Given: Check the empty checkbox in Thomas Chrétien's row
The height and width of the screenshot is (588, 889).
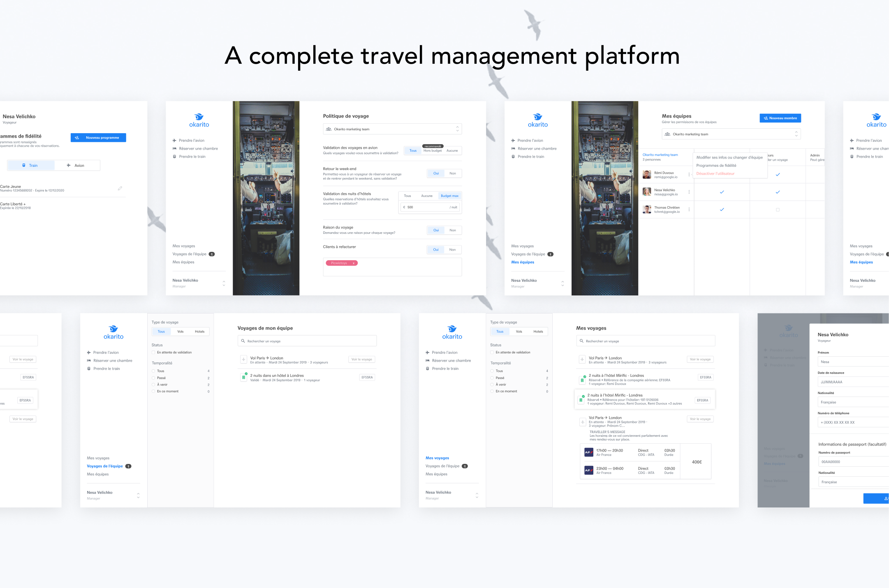Looking at the screenshot, I should coord(777,210).
